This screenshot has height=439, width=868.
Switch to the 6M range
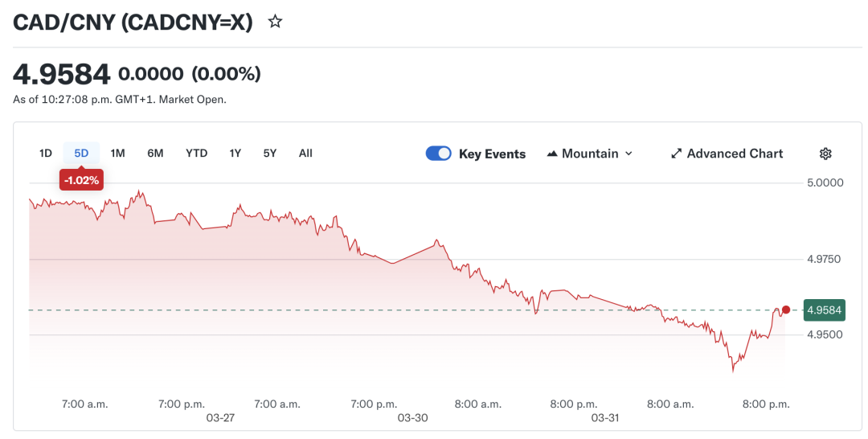point(155,153)
